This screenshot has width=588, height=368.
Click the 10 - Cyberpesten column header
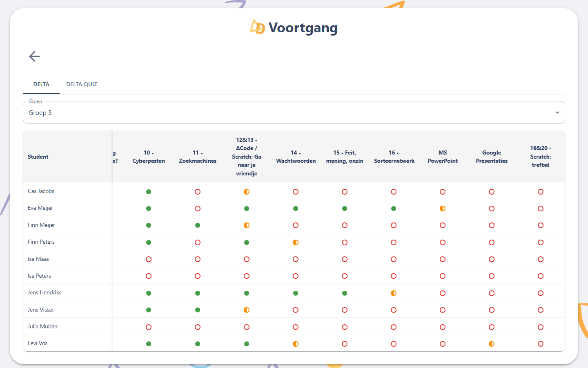(149, 157)
